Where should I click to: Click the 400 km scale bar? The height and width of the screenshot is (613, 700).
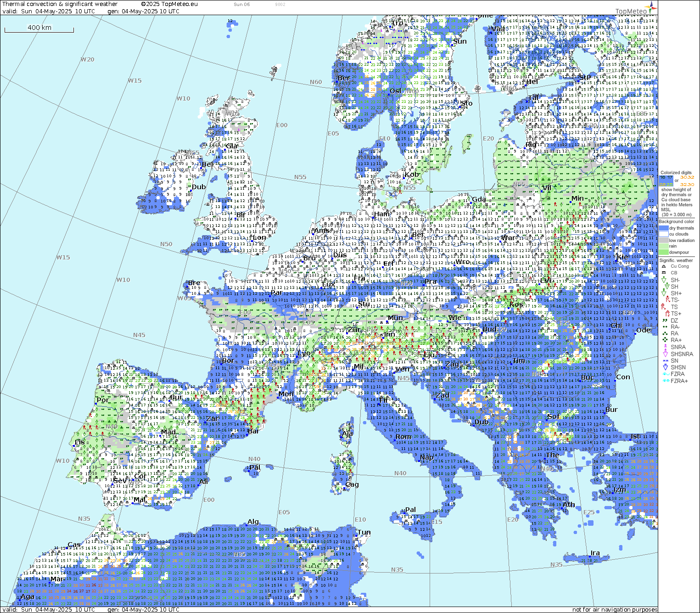pyautogui.click(x=39, y=28)
